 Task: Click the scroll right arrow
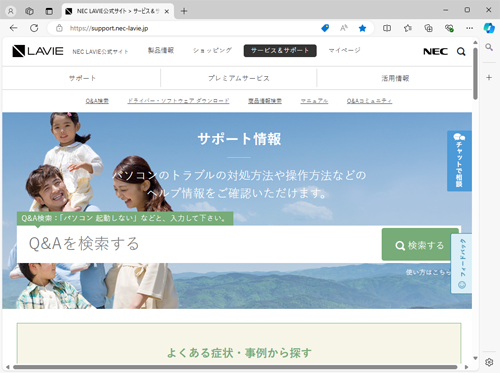[x=466, y=367]
